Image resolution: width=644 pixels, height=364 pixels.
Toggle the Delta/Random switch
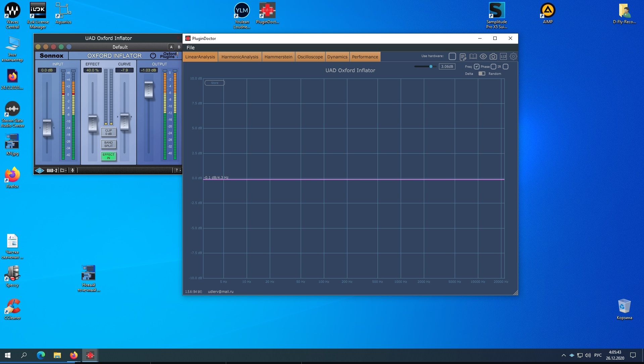[482, 74]
